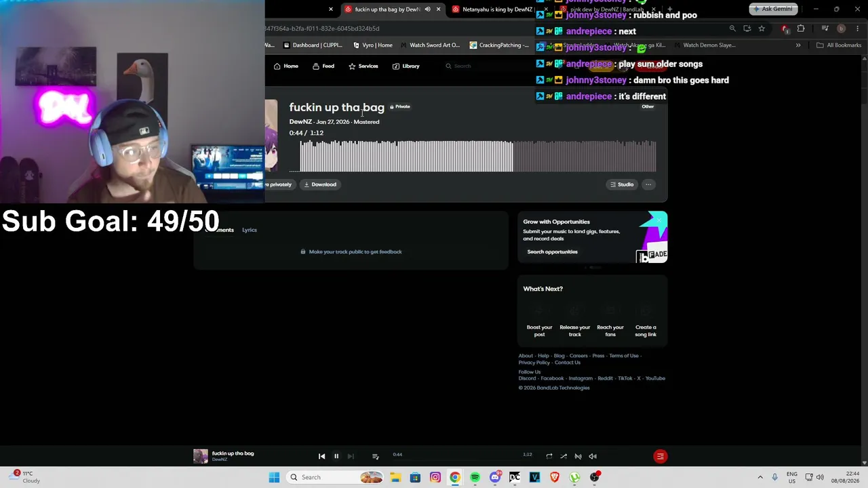Image resolution: width=868 pixels, height=488 pixels.
Task: Open the player queue list
Action: [x=375, y=456]
